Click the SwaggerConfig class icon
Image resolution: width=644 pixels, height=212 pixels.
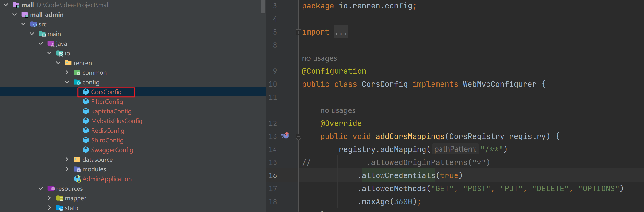86,150
